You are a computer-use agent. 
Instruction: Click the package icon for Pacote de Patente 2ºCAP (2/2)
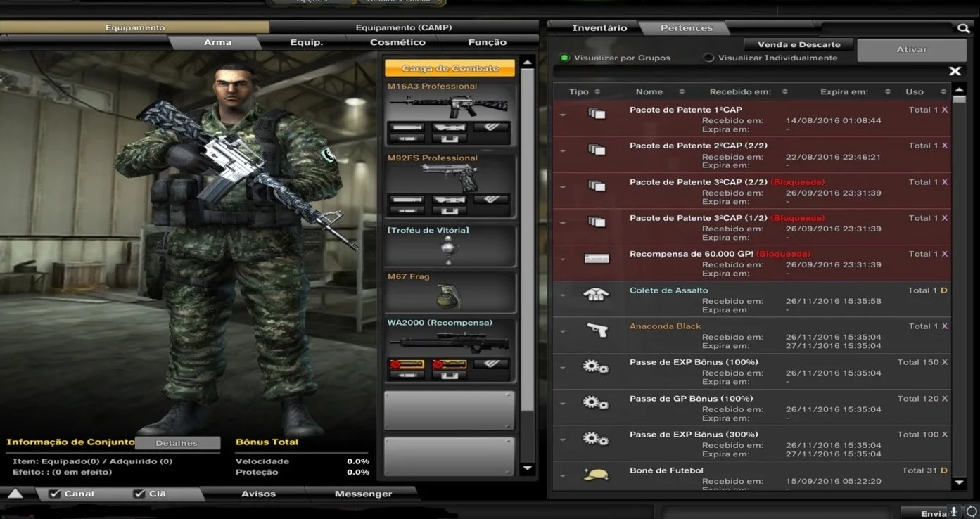pyautogui.click(x=597, y=149)
